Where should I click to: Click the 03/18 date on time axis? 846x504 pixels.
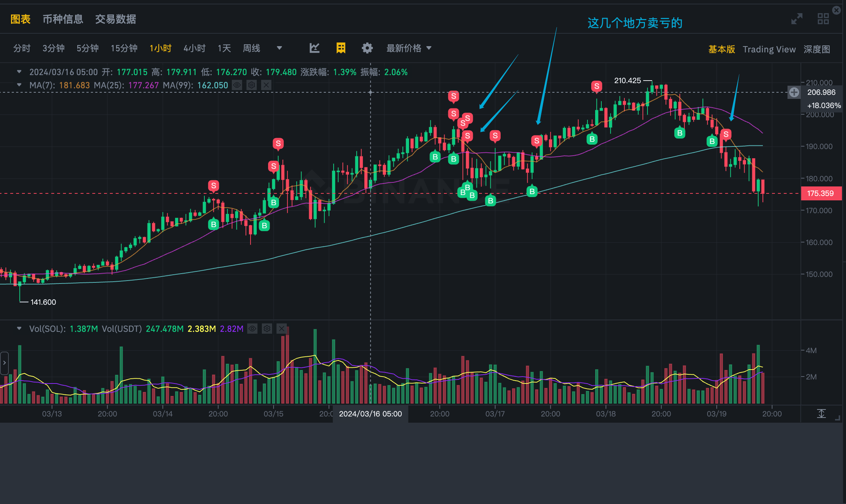click(x=606, y=414)
